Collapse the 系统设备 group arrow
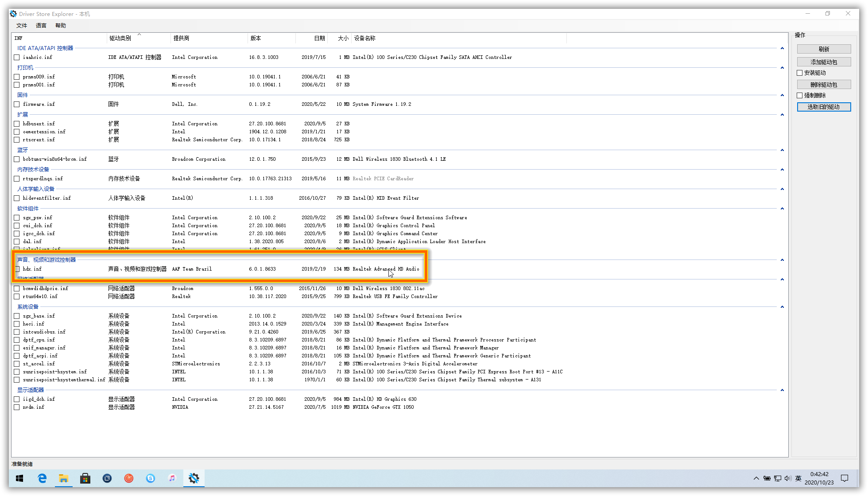868x496 pixels. (x=782, y=307)
